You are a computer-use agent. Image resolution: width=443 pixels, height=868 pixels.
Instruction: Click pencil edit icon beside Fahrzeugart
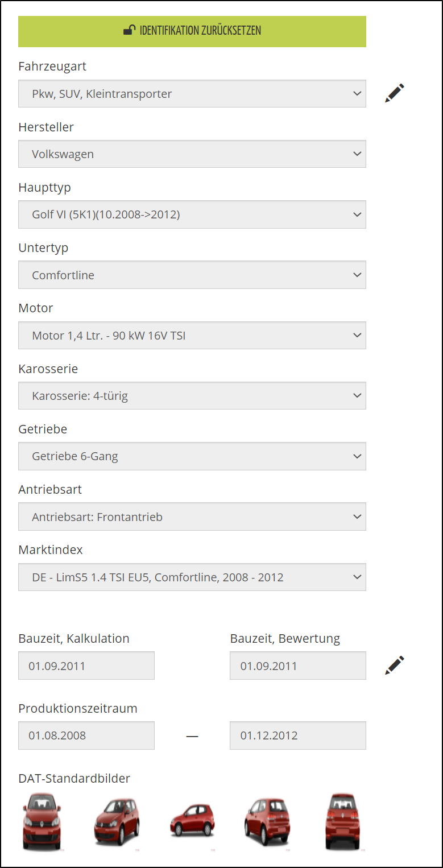(394, 93)
